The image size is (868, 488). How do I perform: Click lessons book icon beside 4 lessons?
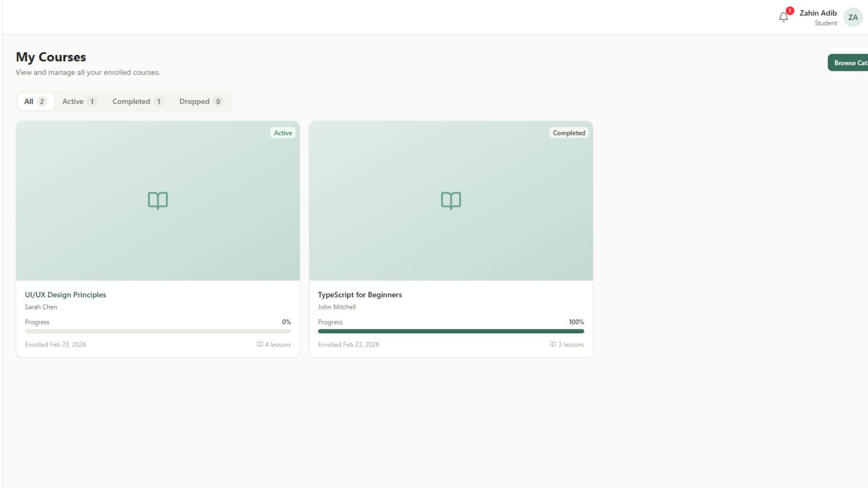click(259, 344)
